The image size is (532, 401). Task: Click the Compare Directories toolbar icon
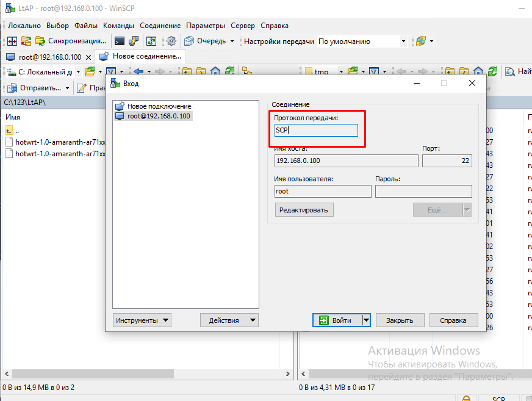[12, 41]
